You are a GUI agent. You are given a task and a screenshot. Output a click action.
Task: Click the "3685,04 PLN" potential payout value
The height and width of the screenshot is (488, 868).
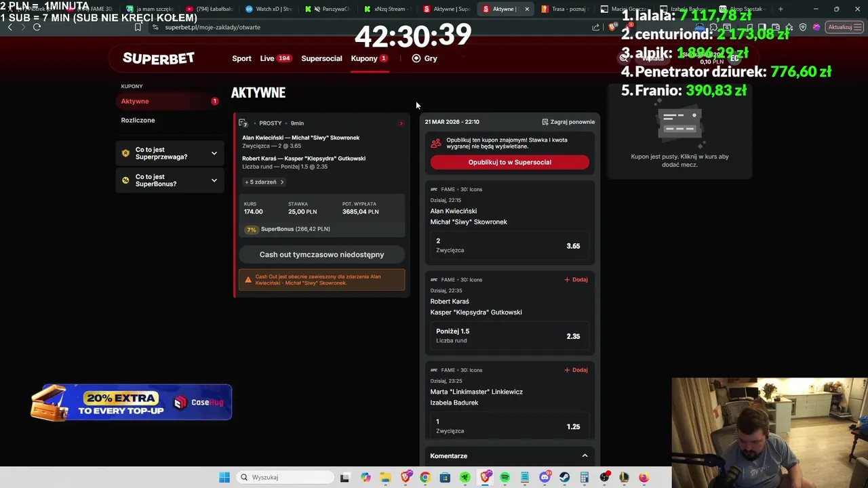pos(360,211)
